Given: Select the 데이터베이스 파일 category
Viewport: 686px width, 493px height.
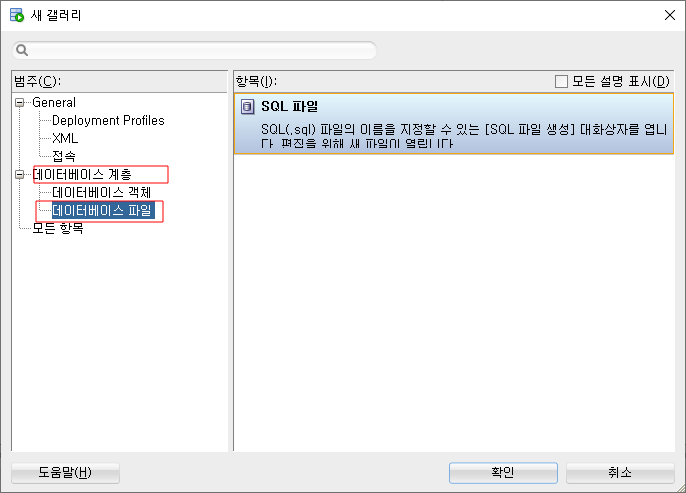Looking at the screenshot, I should 102,210.
